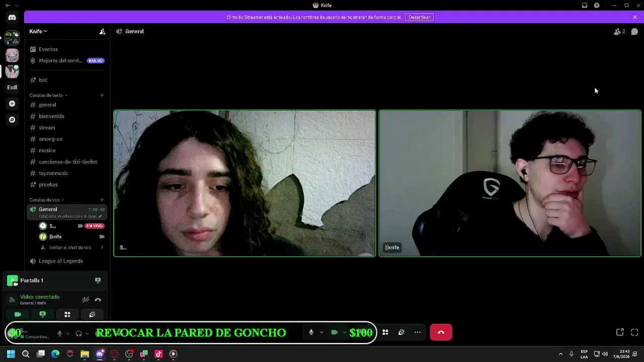Screen dimensions: 644x362
Task: Open TikTok app from the taskbar
Action: point(158,354)
